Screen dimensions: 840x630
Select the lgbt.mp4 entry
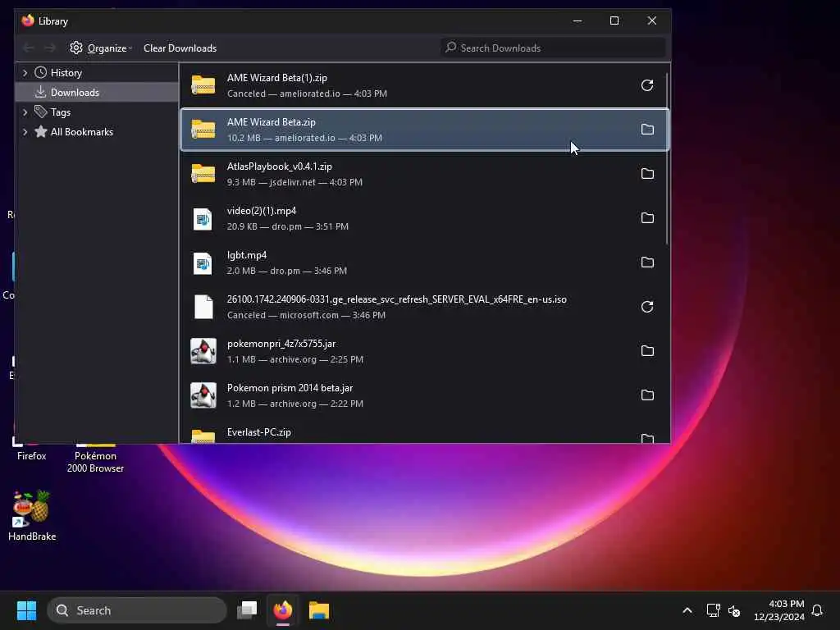pyautogui.click(x=425, y=262)
